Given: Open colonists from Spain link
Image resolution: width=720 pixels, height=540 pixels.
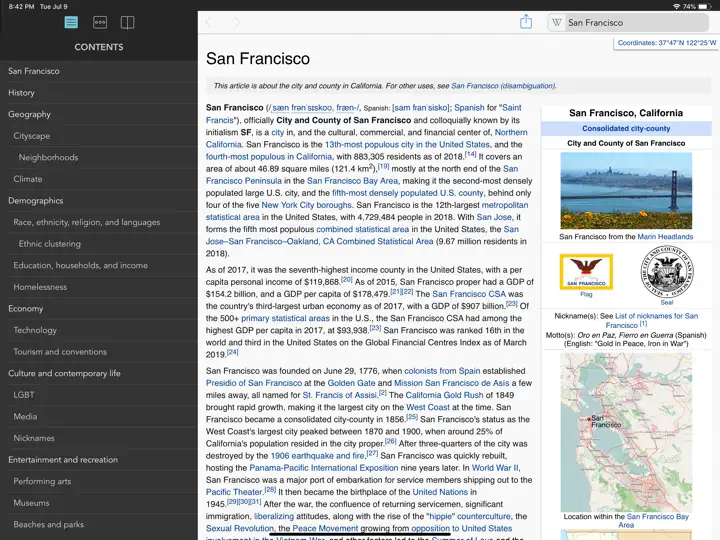Looking at the screenshot, I should tap(442, 371).
